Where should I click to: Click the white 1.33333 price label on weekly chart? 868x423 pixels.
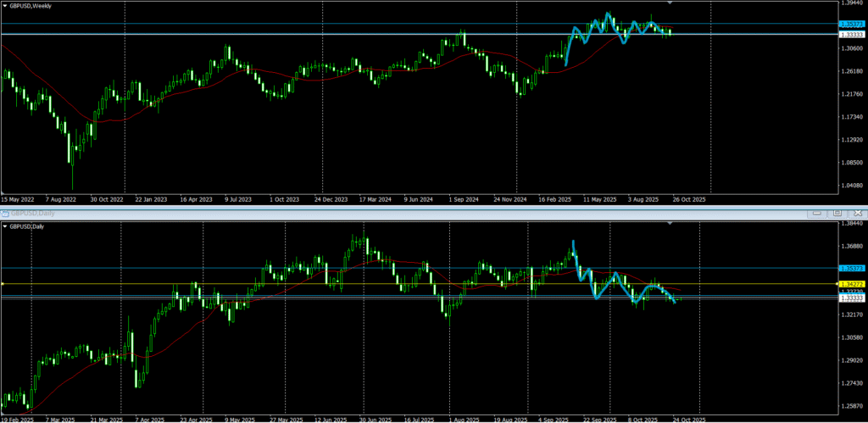click(851, 35)
